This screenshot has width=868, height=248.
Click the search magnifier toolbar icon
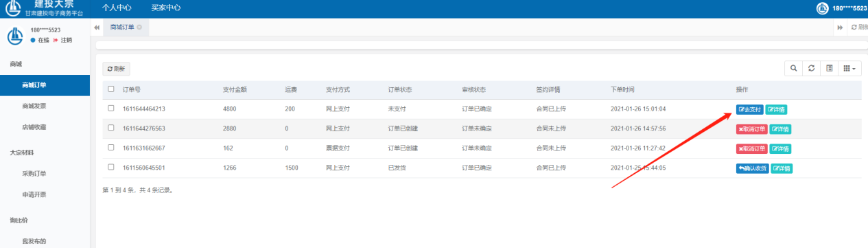tap(794, 68)
